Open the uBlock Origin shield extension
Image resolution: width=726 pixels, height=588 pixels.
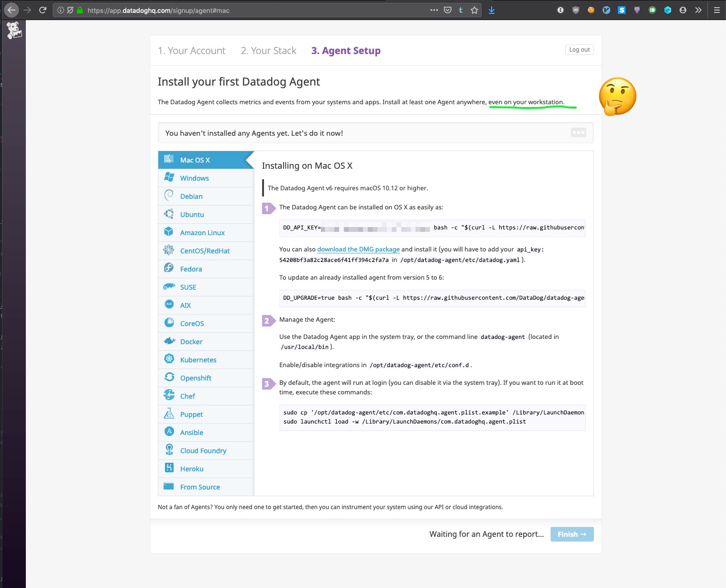click(576, 10)
